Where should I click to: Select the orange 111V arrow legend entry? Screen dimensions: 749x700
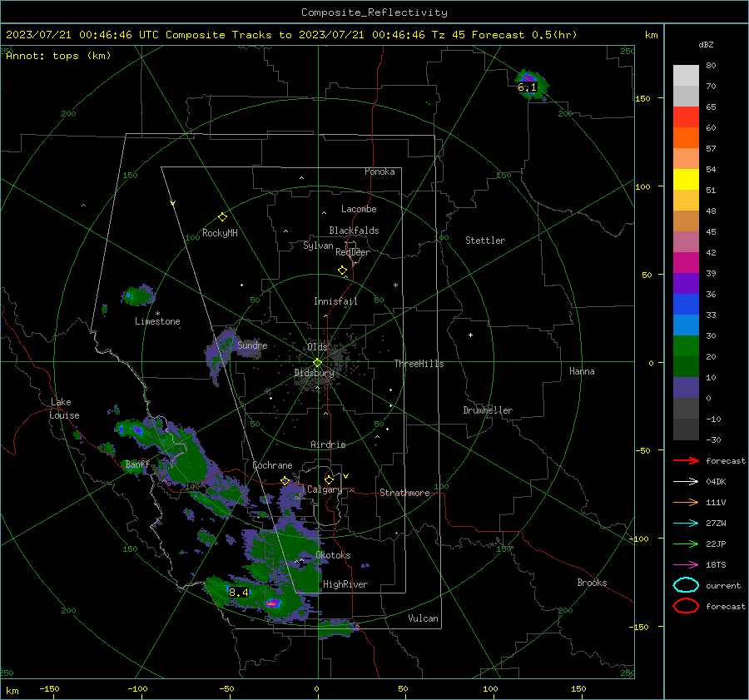pos(686,502)
